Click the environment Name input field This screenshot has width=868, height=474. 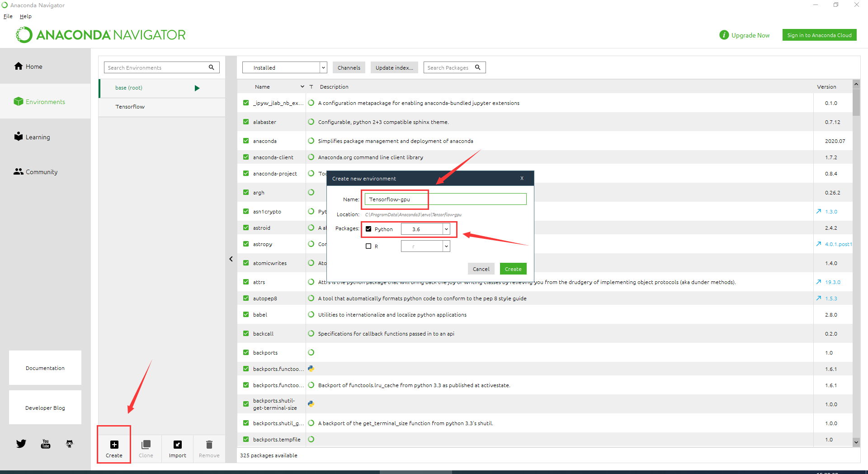445,199
